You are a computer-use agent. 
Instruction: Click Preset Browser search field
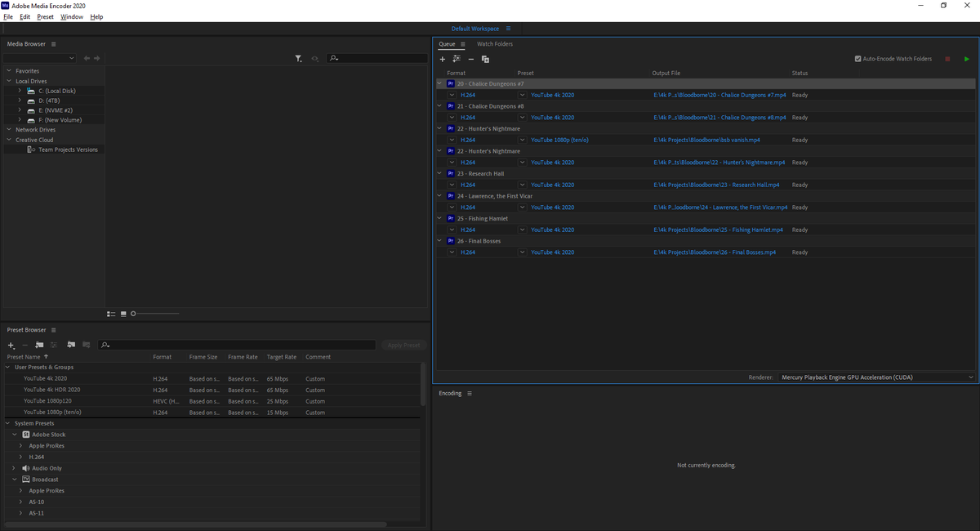[237, 345]
